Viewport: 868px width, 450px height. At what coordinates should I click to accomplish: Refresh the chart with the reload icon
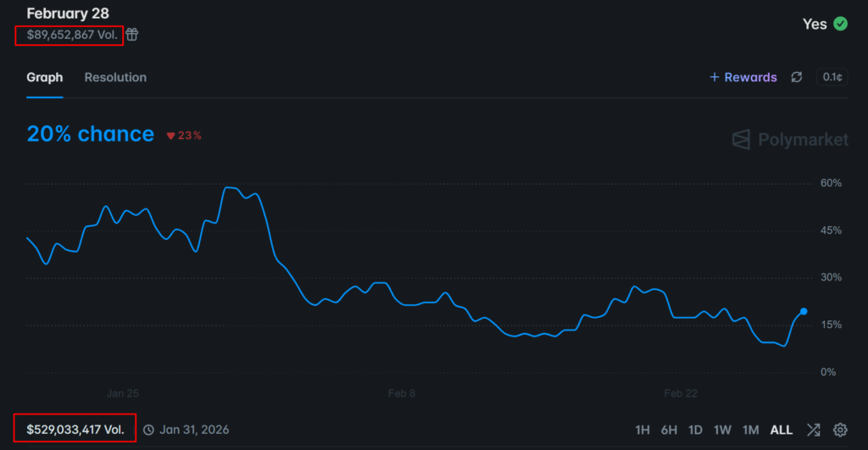click(x=796, y=77)
